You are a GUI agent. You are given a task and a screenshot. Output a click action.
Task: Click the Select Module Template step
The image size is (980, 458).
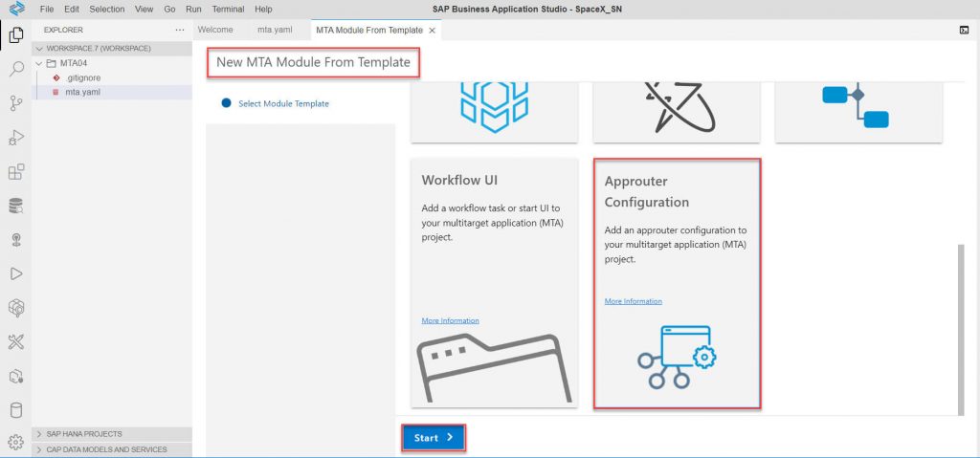pyautogui.click(x=283, y=103)
